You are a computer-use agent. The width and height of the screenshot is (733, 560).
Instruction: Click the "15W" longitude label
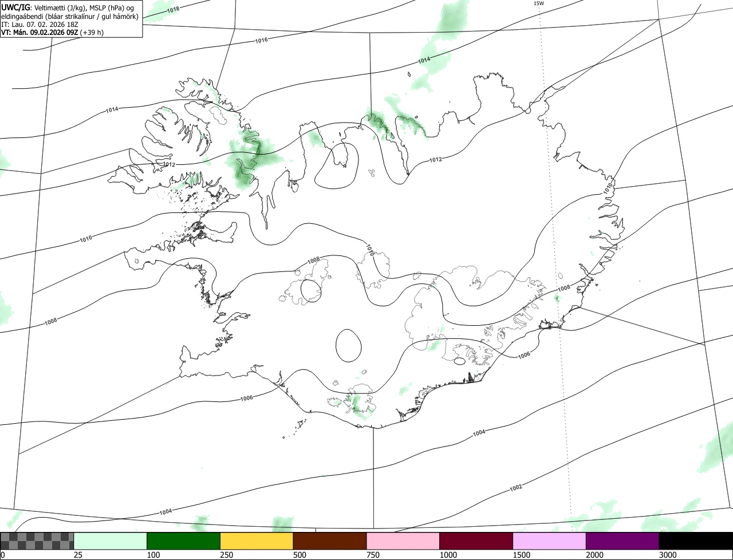coord(539,3)
